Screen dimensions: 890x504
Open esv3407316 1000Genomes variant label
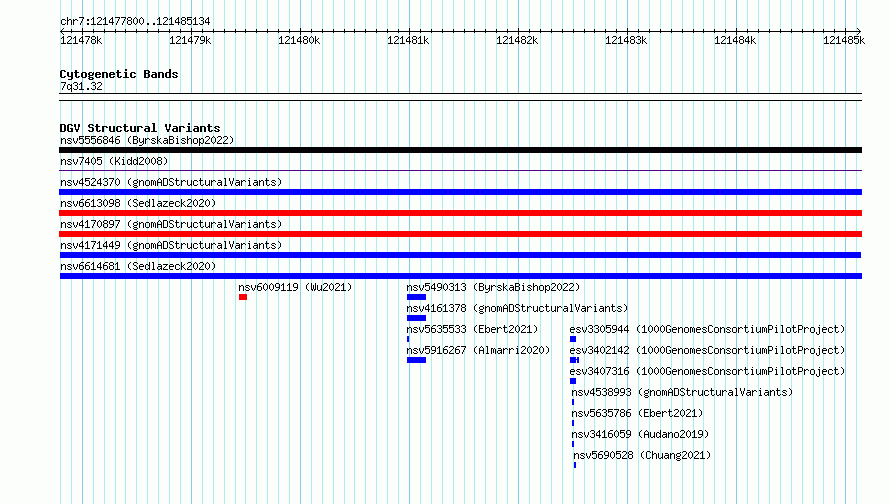click(x=707, y=371)
